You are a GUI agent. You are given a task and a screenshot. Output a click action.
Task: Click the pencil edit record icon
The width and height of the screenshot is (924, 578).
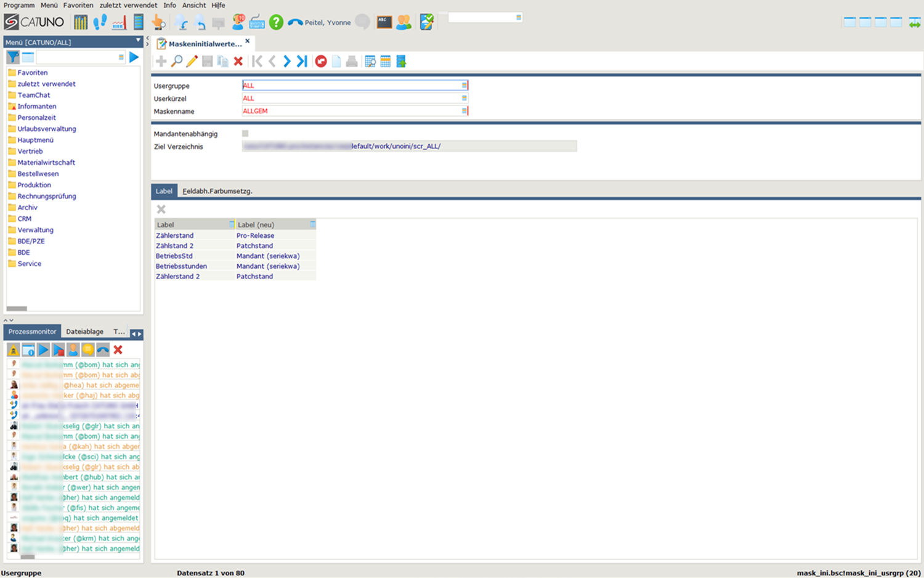(x=192, y=61)
